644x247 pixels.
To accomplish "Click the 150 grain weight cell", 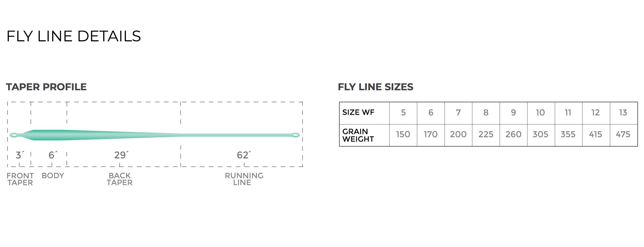I will point(403,135).
